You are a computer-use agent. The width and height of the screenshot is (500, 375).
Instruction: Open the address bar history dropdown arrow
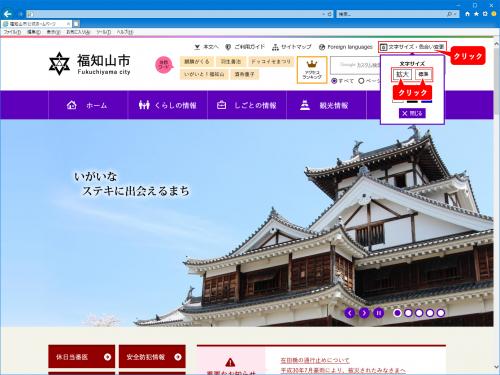click(x=323, y=14)
